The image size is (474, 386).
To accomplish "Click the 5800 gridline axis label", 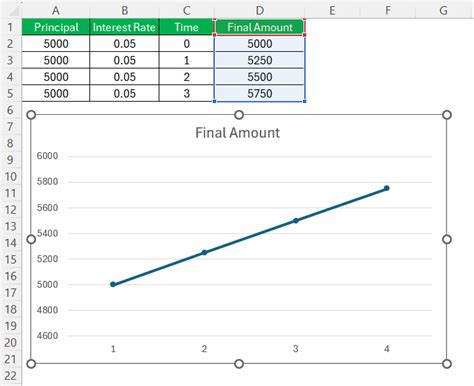I will tap(47, 182).
